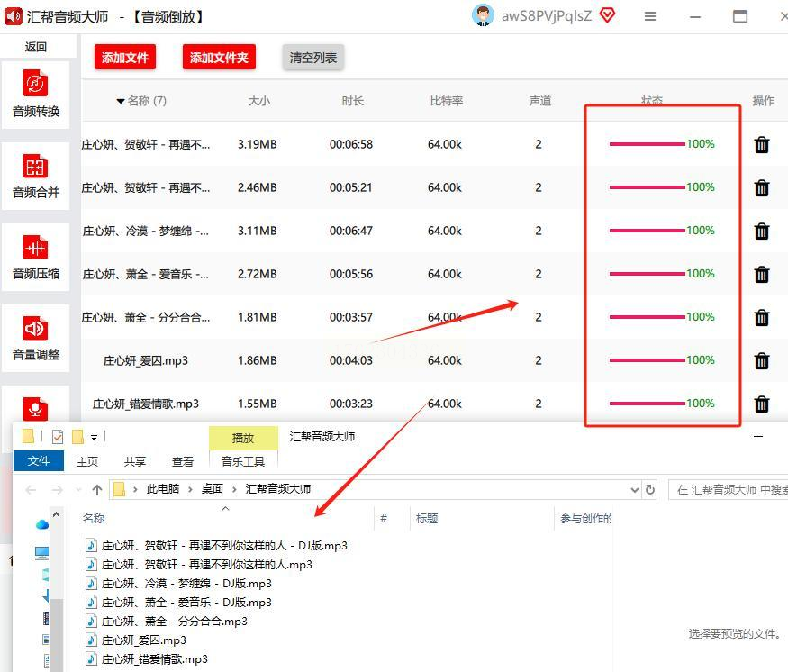
Task: Open Explorer quick access toolbar customize arrow
Action: (94, 437)
